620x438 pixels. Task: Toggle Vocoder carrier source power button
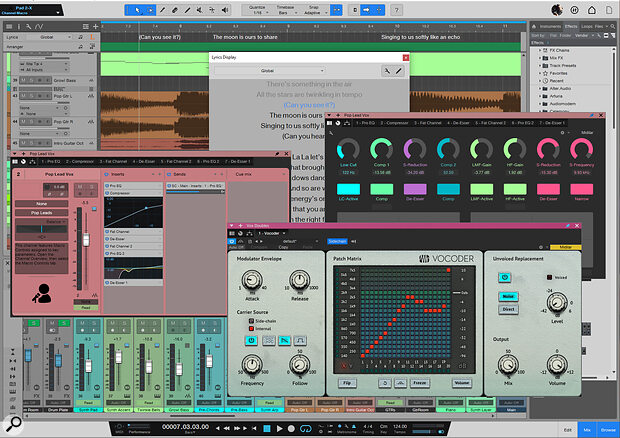[251, 340]
